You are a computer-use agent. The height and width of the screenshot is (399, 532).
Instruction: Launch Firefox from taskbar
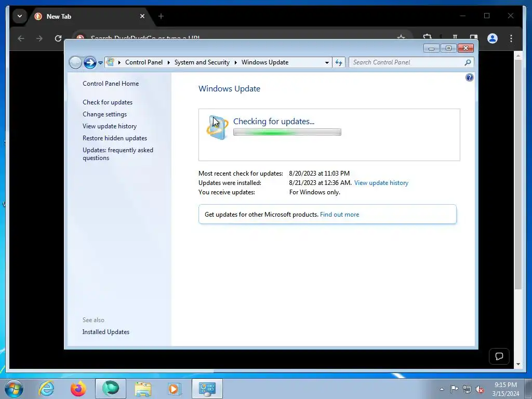coord(78,389)
